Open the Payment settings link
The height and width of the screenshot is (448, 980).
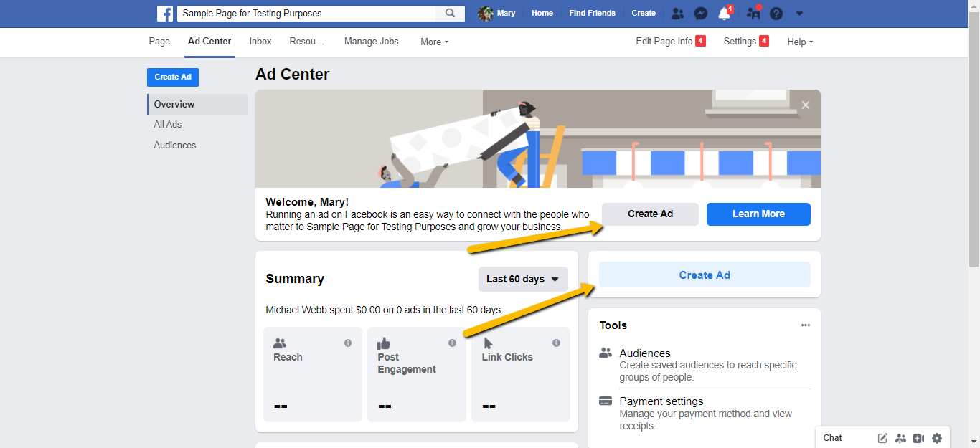661,401
